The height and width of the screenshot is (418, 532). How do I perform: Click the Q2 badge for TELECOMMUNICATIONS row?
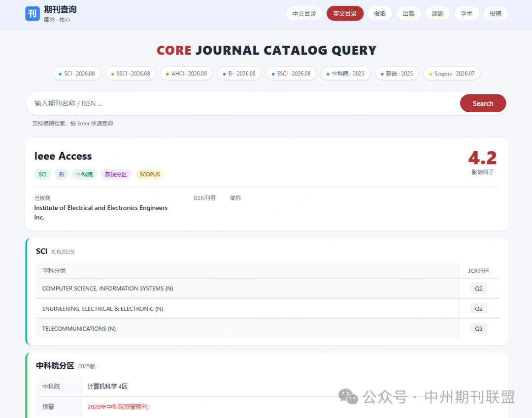478,329
